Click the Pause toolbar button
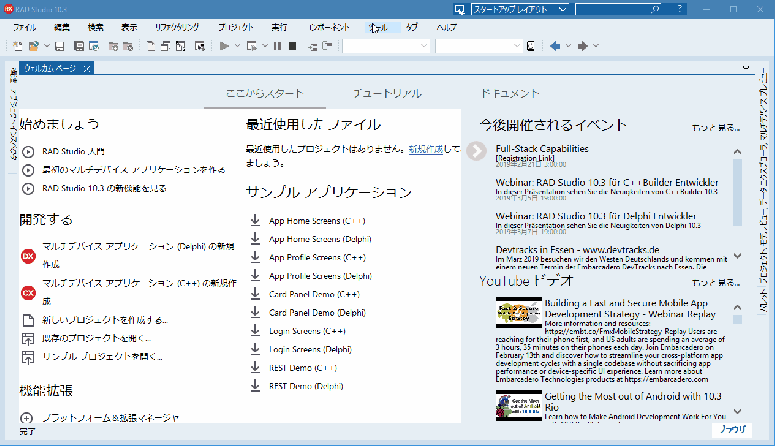775x446 pixels. (x=277, y=46)
